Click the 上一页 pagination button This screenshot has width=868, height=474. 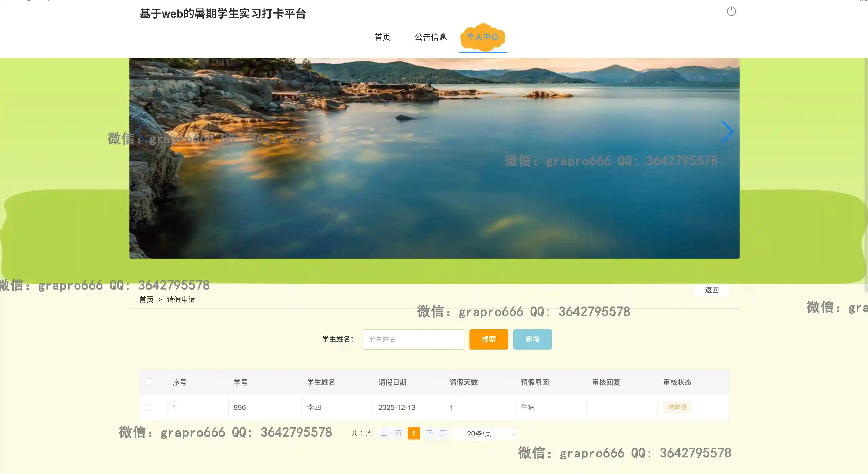pos(391,433)
